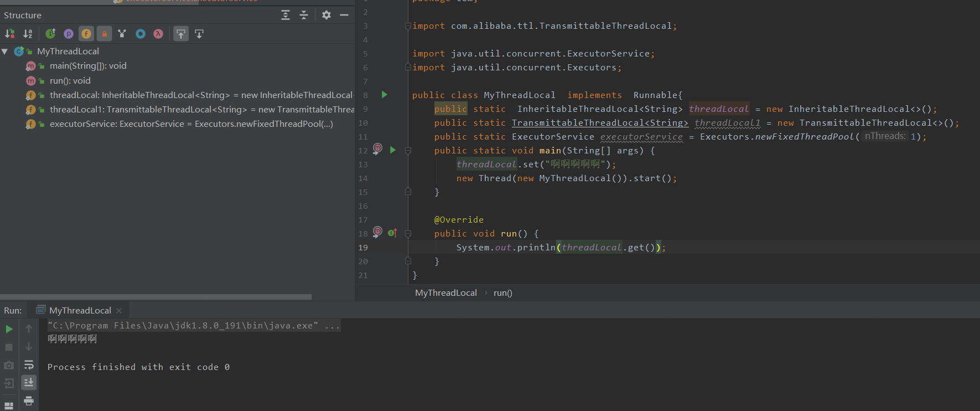Viewport: 980px width, 411px height.
Task: Click TransmittableThreadLocal<String> type on line 10
Action: point(600,123)
